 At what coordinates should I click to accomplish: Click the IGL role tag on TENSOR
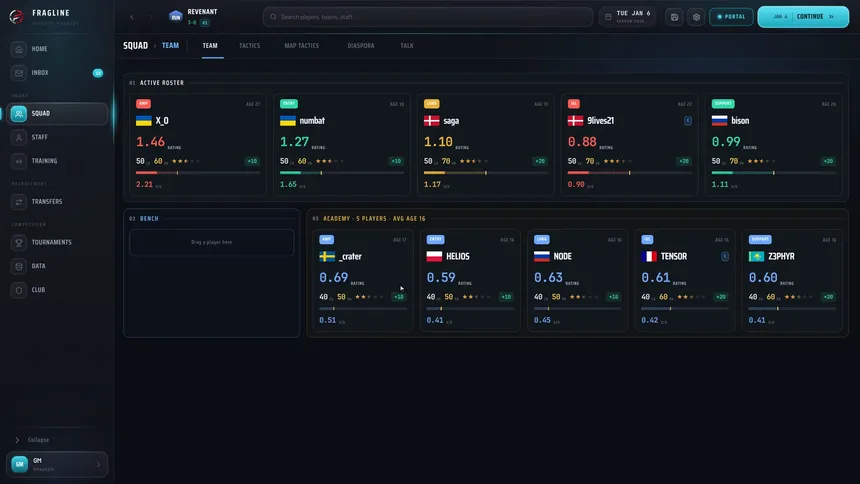coord(647,239)
